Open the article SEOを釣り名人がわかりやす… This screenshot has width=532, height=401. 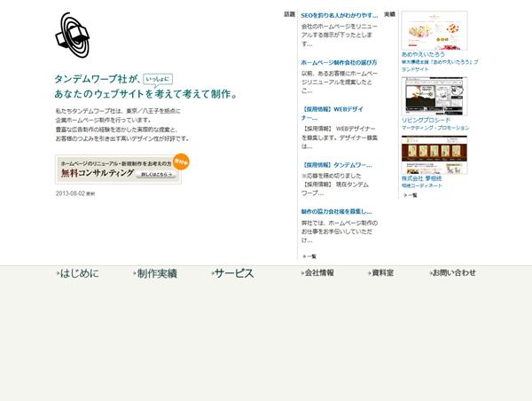click(340, 16)
